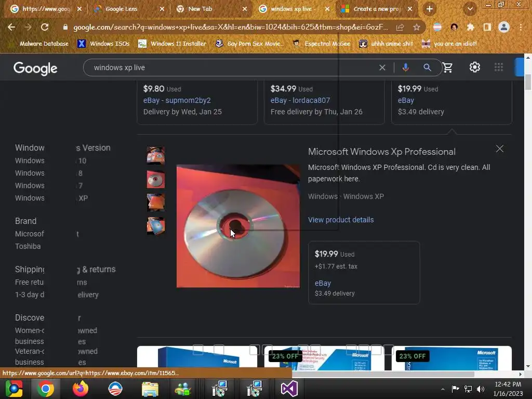Toggle the Chrome side panel icon

click(x=487, y=27)
